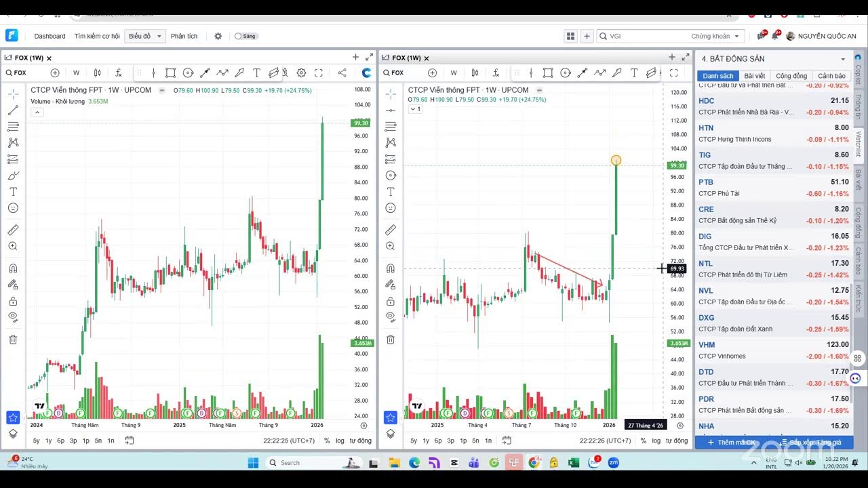The height and width of the screenshot is (488, 868).
Task: Collapse the Volume indicator legend in left chart
Action: 37,113
